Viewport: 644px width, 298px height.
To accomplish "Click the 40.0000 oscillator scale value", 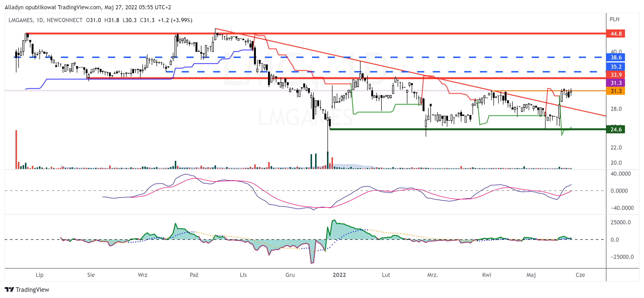I will click(620, 174).
